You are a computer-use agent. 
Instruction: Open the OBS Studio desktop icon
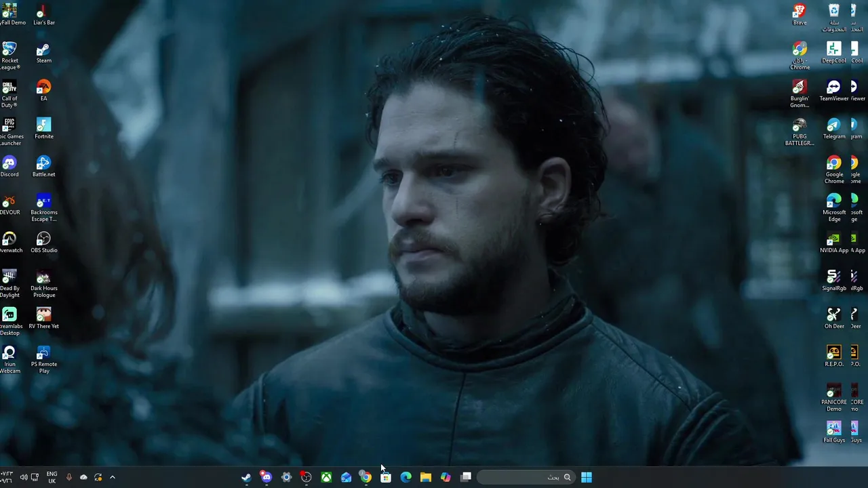tap(43, 243)
